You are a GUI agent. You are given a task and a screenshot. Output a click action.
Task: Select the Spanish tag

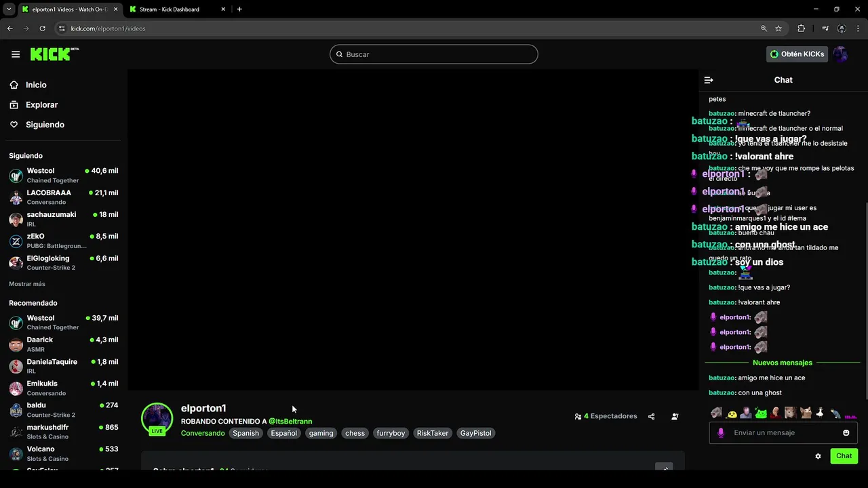tap(246, 433)
